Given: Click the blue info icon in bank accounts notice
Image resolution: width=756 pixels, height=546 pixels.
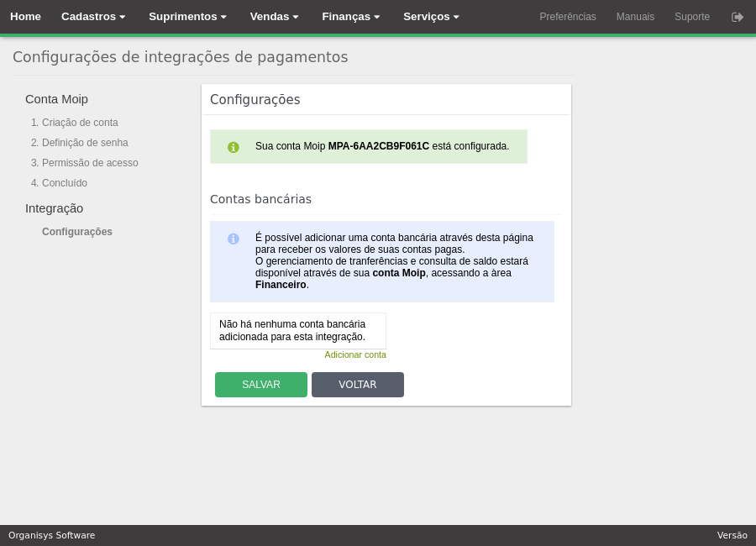Looking at the screenshot, I should click(x=234, y=239).
